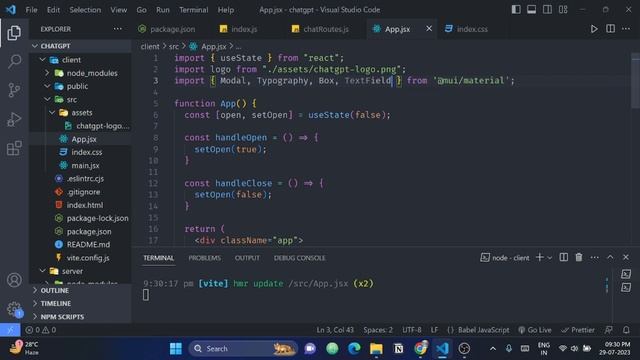Open the Search view in activity bar

(14, 61)
